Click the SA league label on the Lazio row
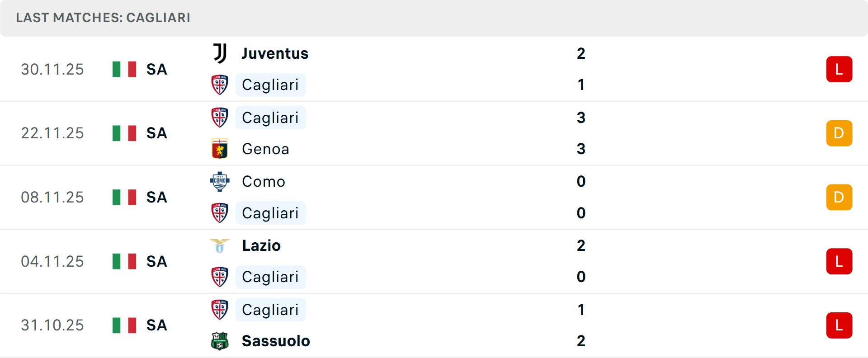The height and width of the screenshot is (358, 868). (x=156, y=261)
